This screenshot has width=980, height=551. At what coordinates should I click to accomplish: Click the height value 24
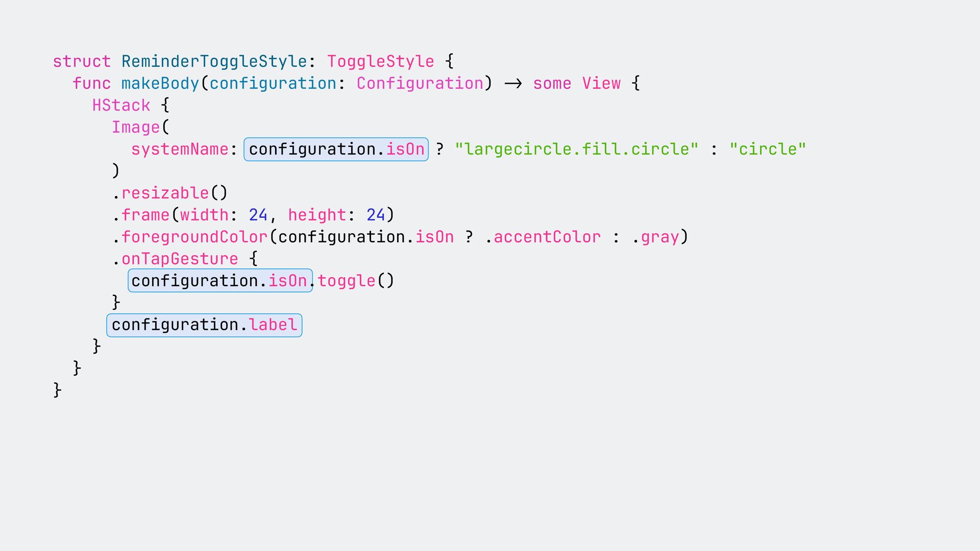click(x=376, y=215)
